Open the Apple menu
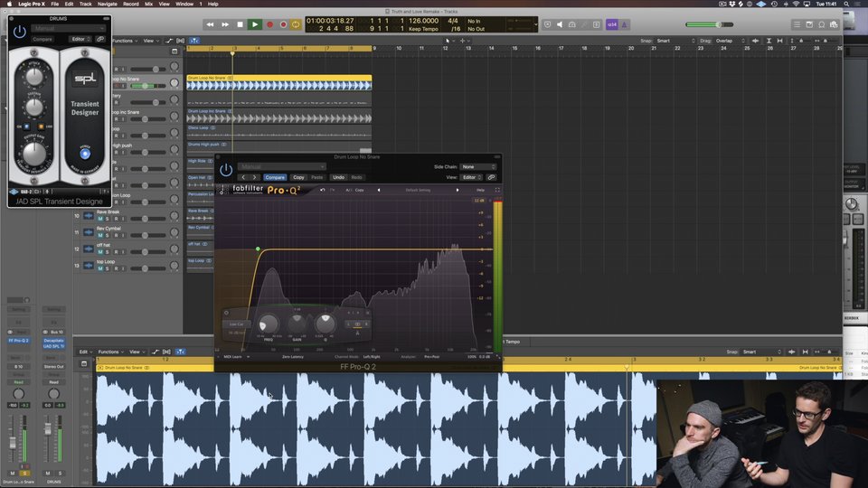Screen dimensions: 868x488 click(x=9, y=4)
